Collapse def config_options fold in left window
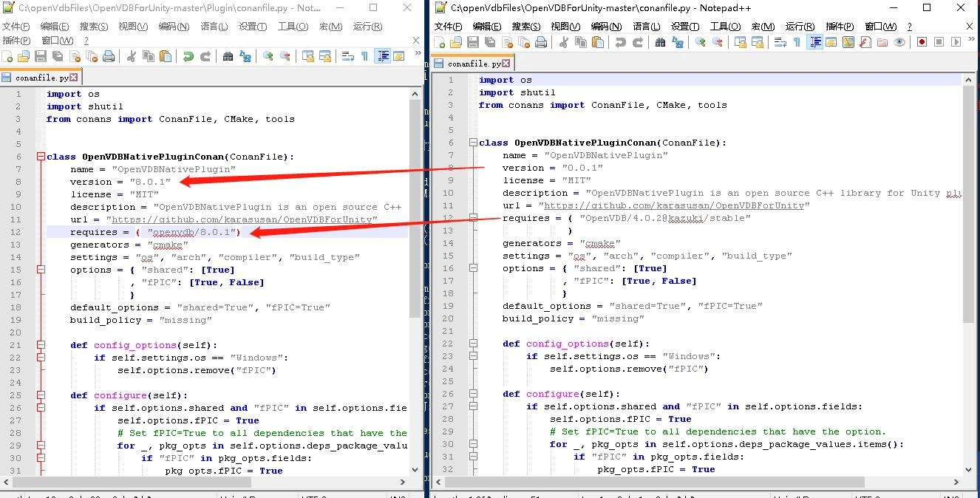Viewport: 980px width, 498px height. (41, 345)
